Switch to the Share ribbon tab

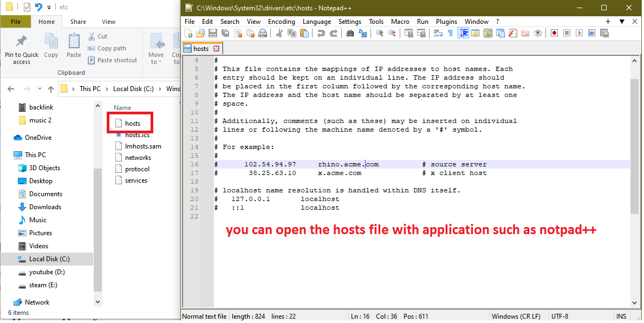click(x=78, y=22)
